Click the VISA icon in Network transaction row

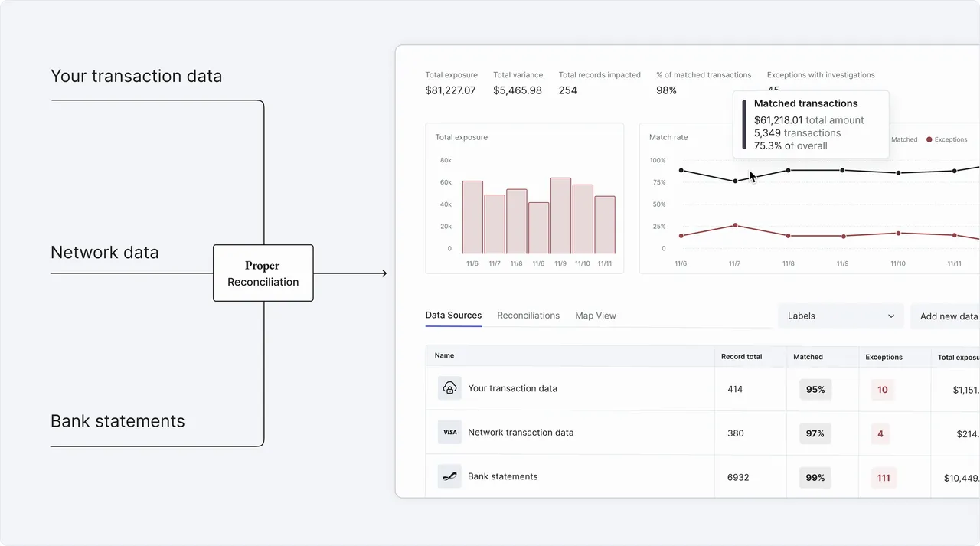pos(449,432)
